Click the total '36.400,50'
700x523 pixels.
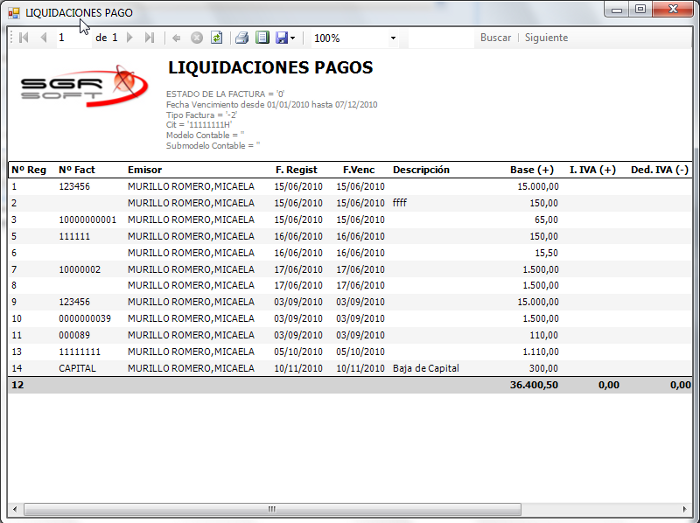(x=534, y=385)
